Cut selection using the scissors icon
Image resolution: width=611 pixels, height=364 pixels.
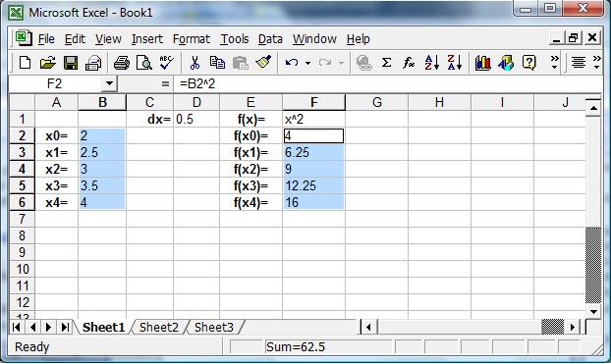tap(194, 62)
